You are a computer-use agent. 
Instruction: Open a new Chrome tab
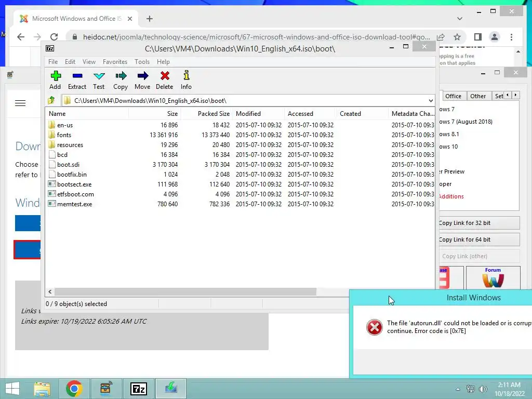150,19
